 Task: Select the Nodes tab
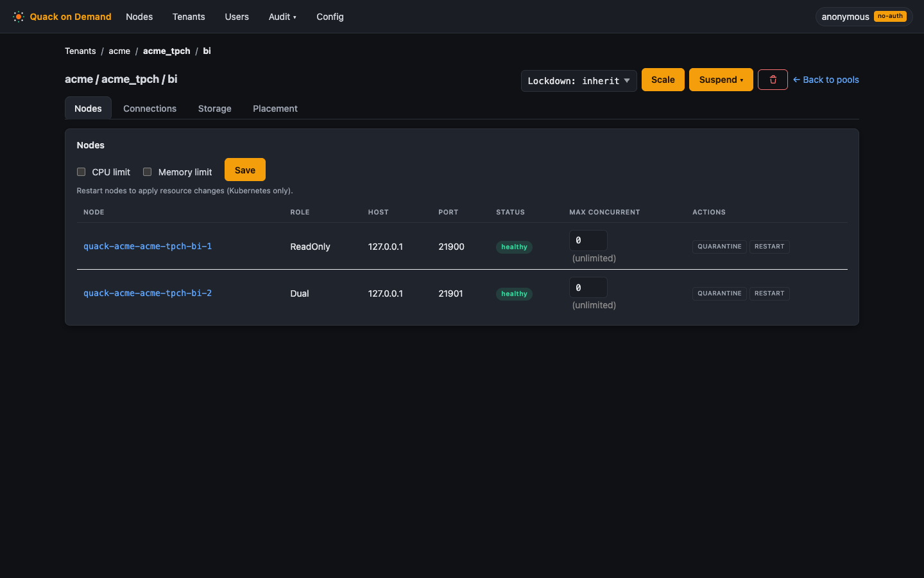point(88,108)
